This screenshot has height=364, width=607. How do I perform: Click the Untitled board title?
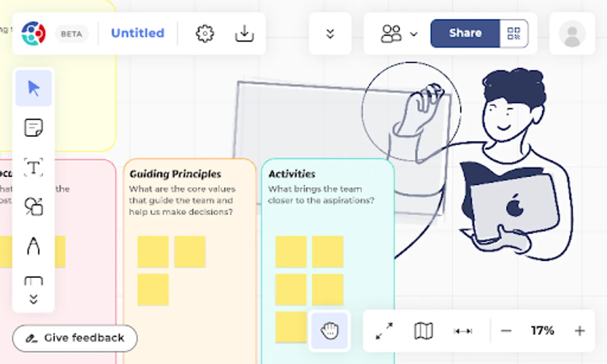point(137,33)
